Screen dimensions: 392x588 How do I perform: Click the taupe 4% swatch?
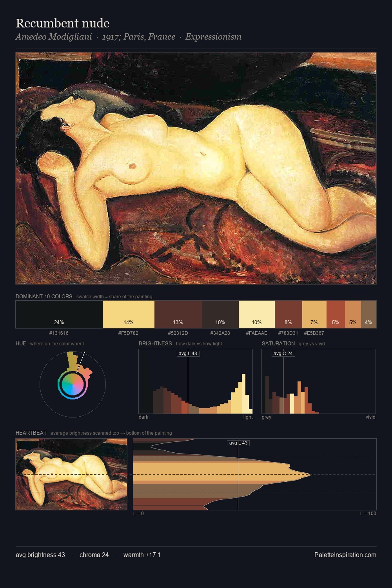[x=368, y=314]
